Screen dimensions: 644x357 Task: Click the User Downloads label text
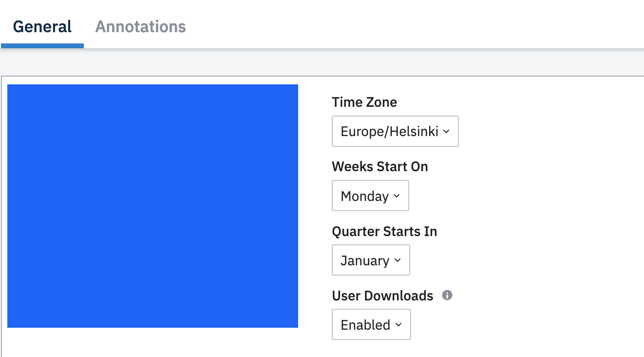pyautogui.click(x=382, y=296)
